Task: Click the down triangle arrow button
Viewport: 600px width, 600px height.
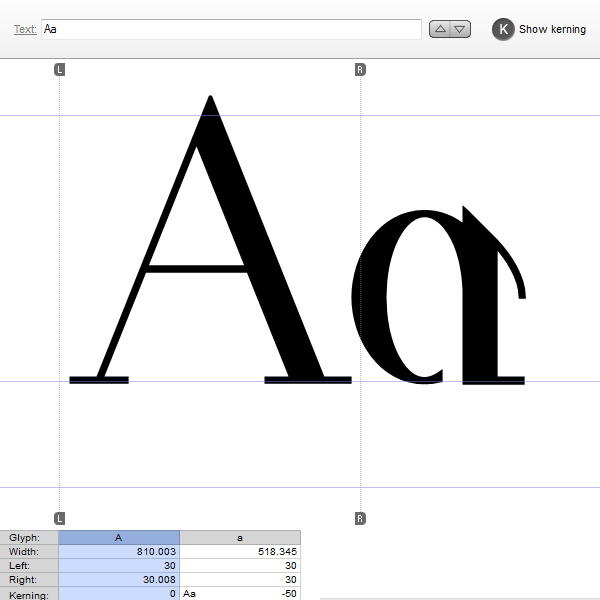Action: pyautogui.click(x=460, y=29)
